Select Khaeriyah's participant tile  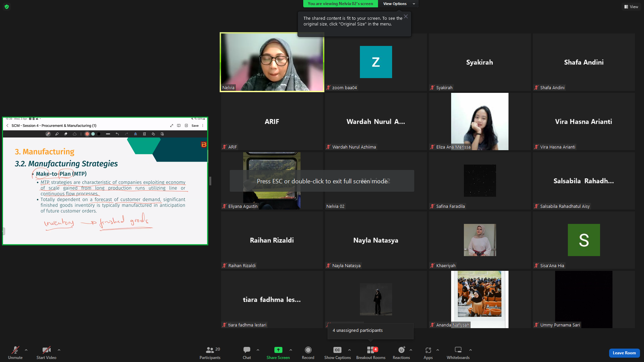pos(480,240)
